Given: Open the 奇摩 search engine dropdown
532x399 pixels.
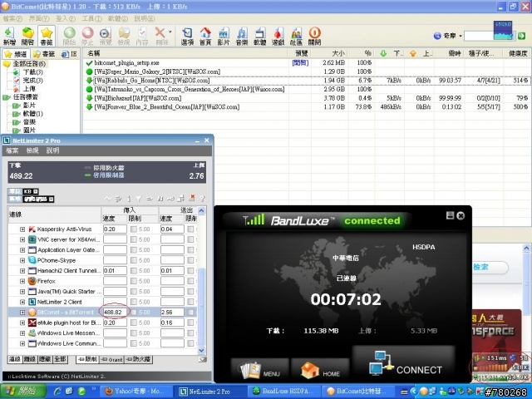Looking at the screenshot, I should 461,36.
